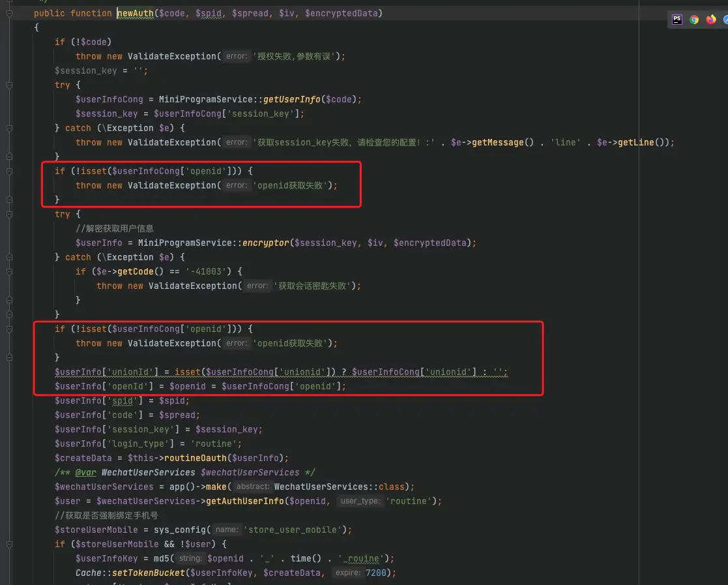Click the $userInfo['unionId'] assignment line
Image resolution: width=728 pixels, height=585 pixels.
pyautogui.click(x=282, y=372)
